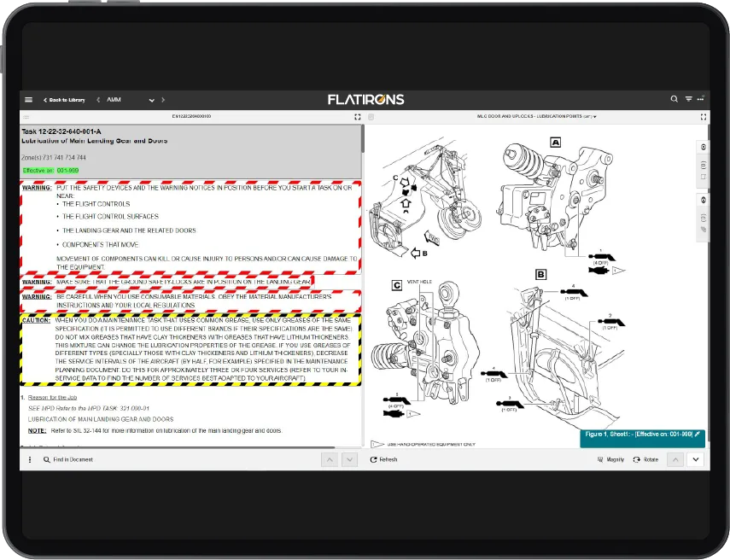The height and width of the screenshot is (560, 730).
Task: Go to previous match with document up arrow
Action: click(330, 460)
